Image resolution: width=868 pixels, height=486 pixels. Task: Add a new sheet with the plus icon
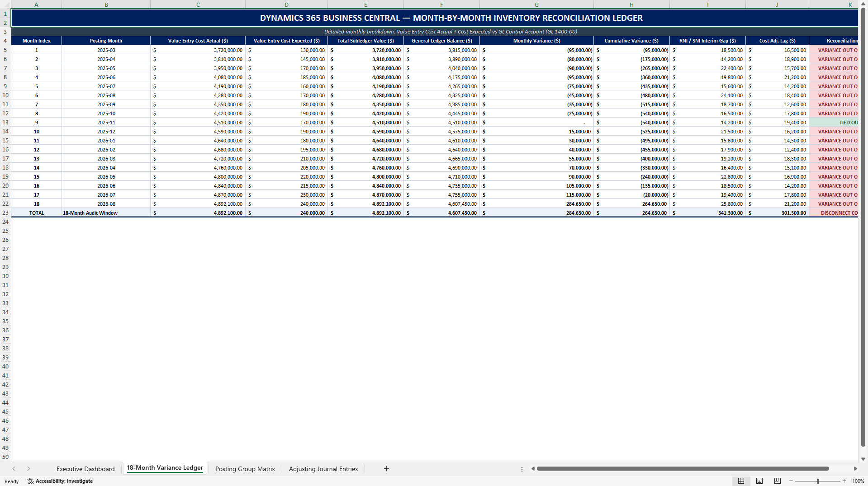point(386,469)
